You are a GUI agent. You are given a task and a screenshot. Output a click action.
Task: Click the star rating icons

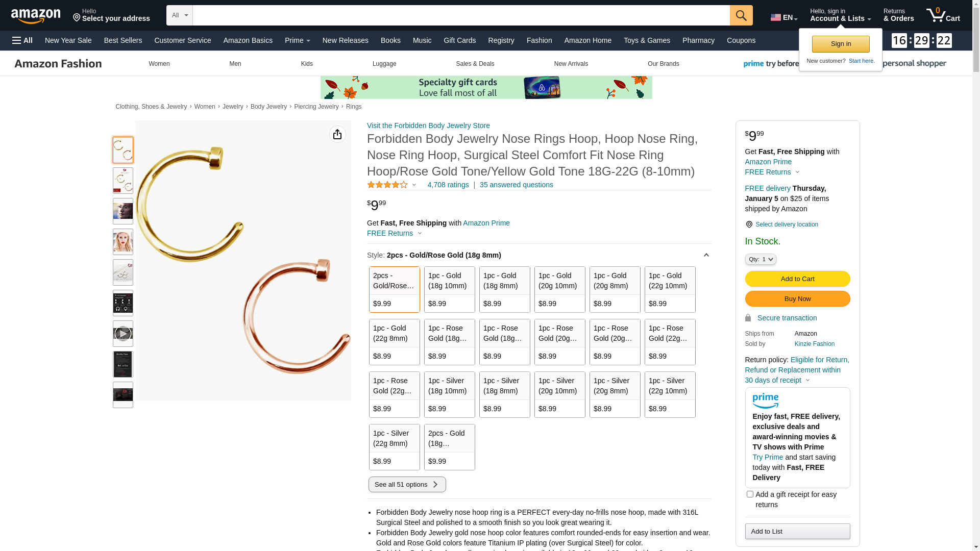click(x=387, y=185)
